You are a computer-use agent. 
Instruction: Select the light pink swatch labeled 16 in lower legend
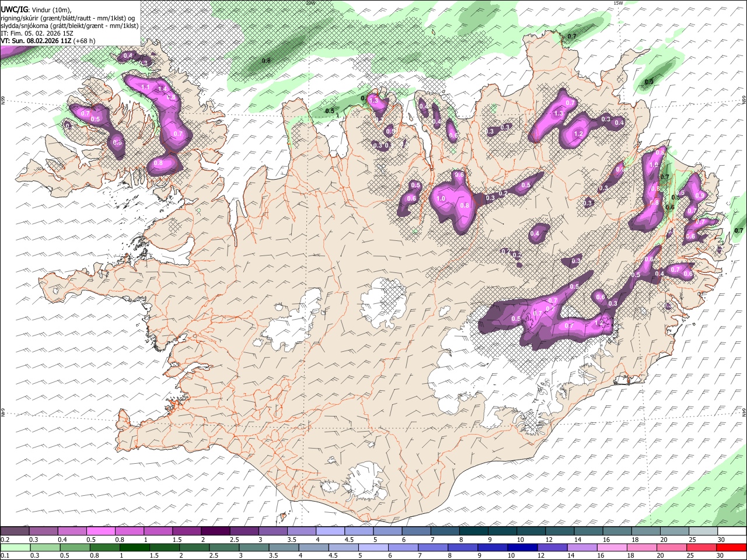[612, 547]
